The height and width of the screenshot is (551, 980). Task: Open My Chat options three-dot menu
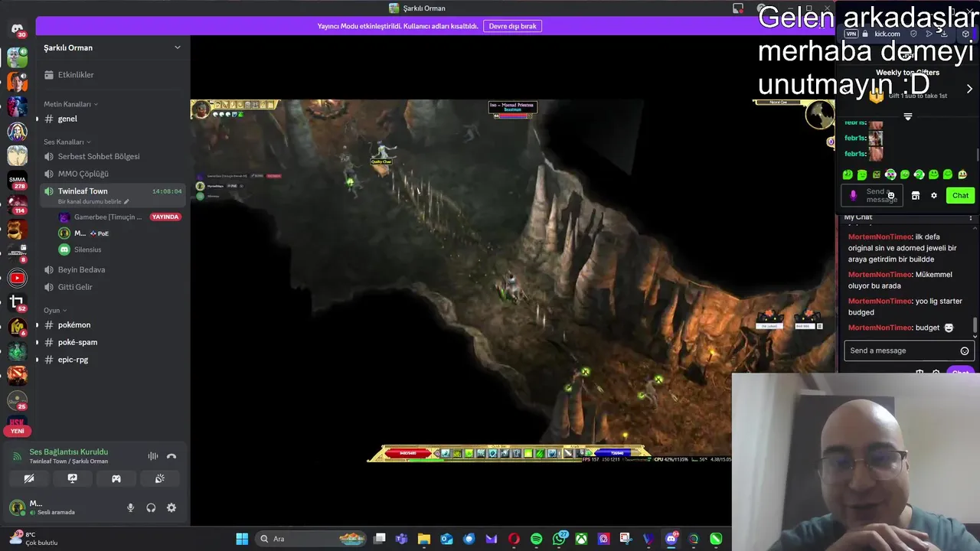click(971, 217)
